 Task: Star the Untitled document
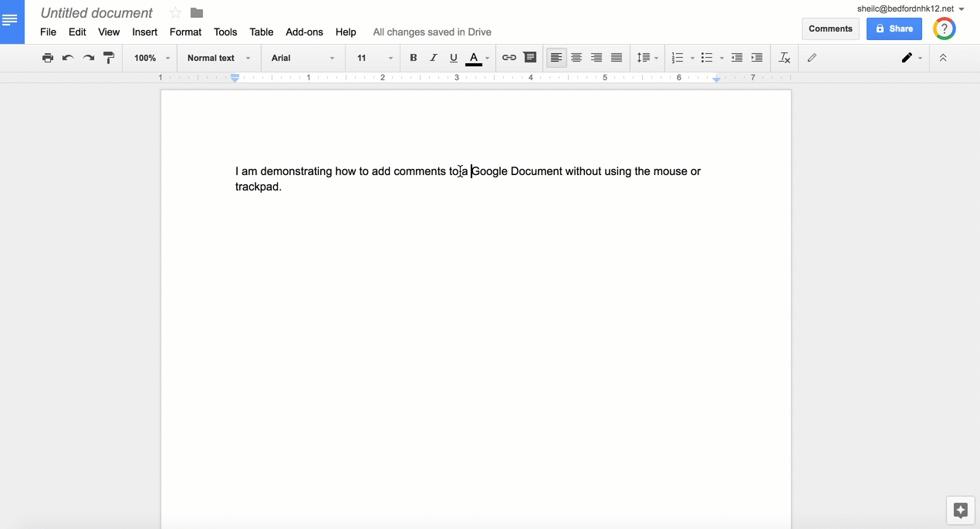[x=175, y=13]
